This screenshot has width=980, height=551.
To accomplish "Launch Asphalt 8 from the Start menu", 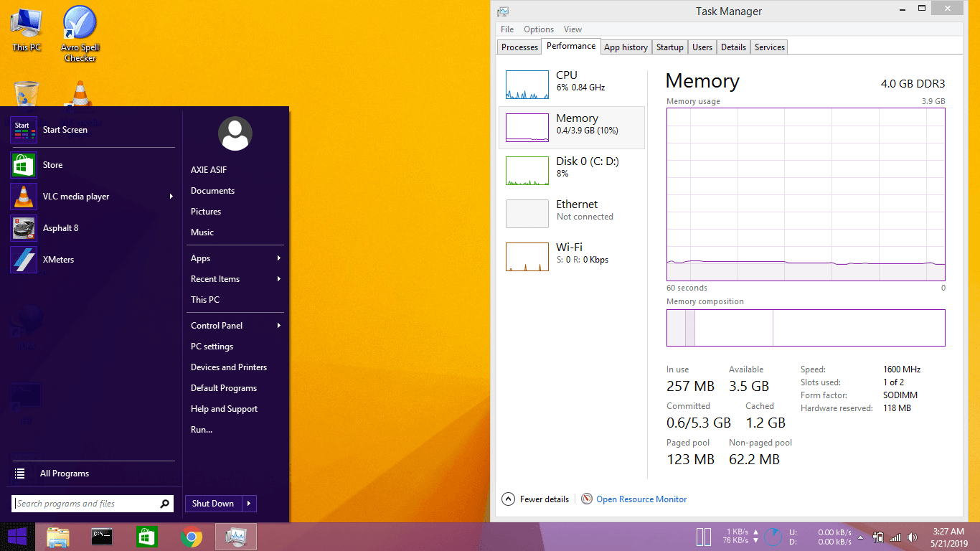I will [24, 228].
